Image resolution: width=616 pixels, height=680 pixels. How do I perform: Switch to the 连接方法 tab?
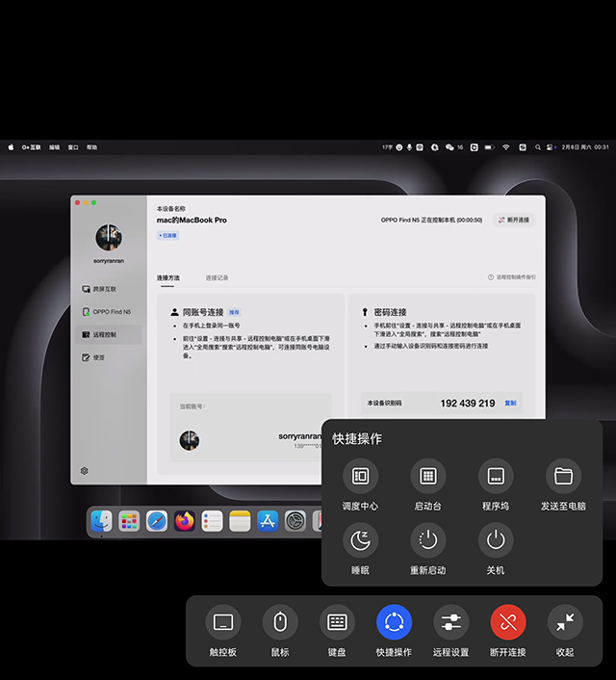(168, 277)
